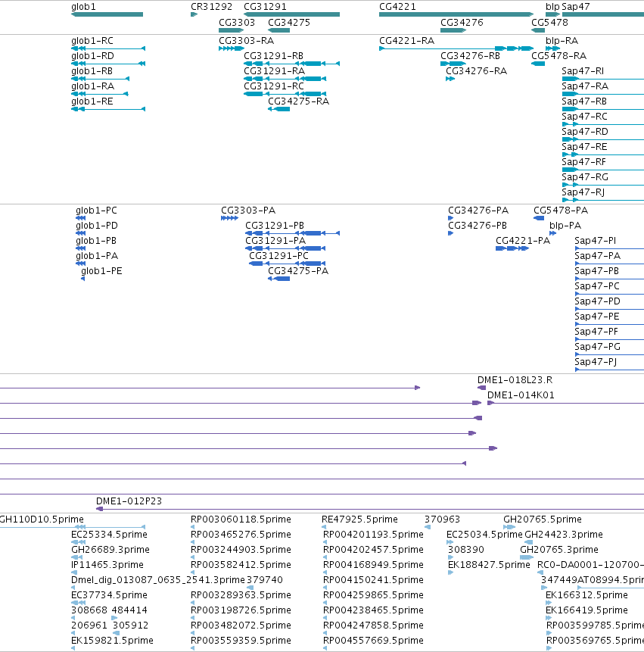Click the glob1-RD transcript label
644x652 pixels.
[x=92, y=56]
